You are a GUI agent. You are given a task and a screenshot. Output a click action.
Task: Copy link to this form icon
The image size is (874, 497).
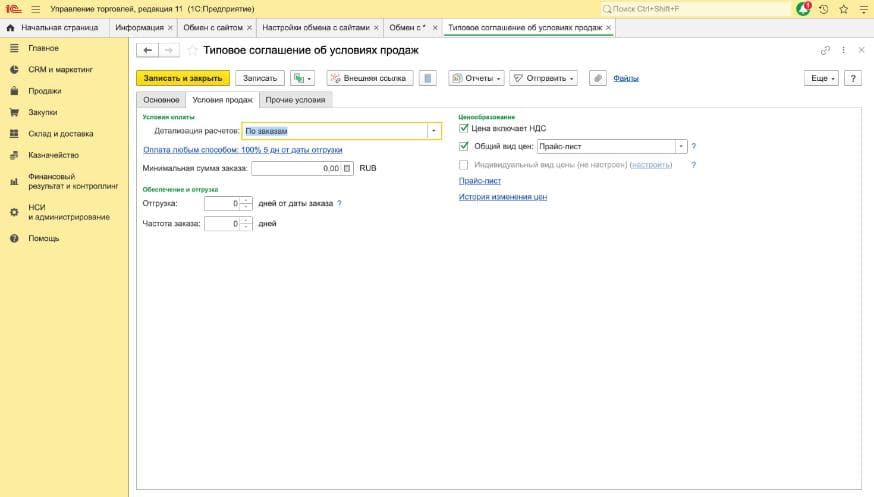coord(826,50)
